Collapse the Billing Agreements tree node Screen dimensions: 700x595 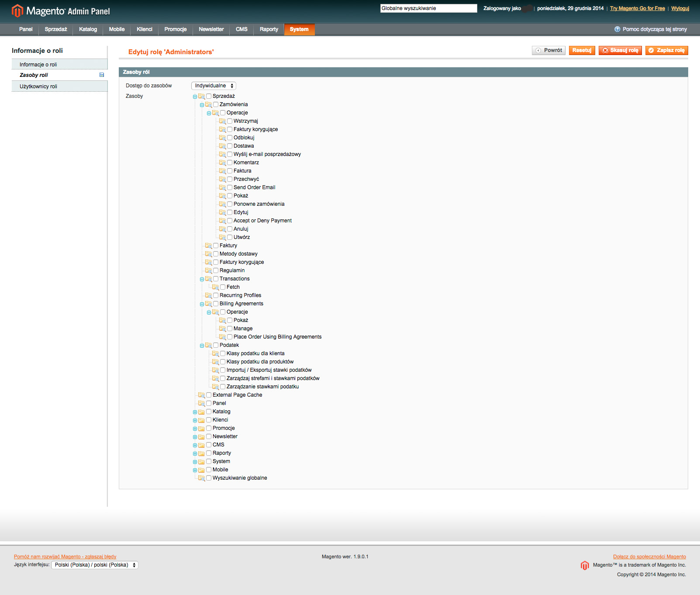pyautogui.click(x=202, y=304)
